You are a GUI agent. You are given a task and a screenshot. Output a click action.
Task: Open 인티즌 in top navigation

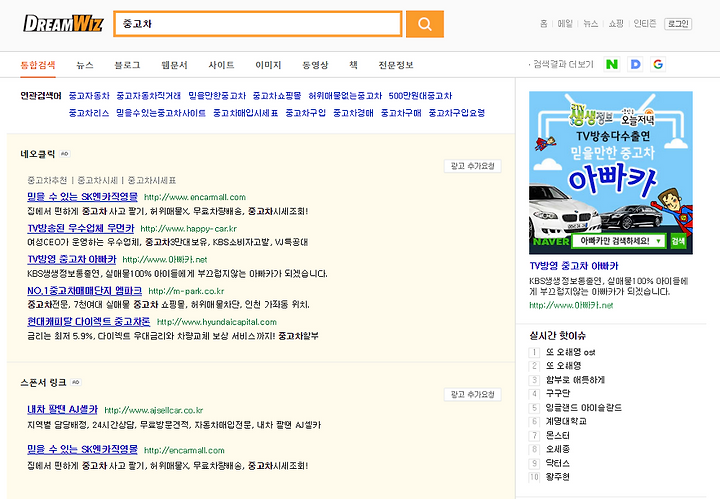pyautogui.click(x=645, y=23)
